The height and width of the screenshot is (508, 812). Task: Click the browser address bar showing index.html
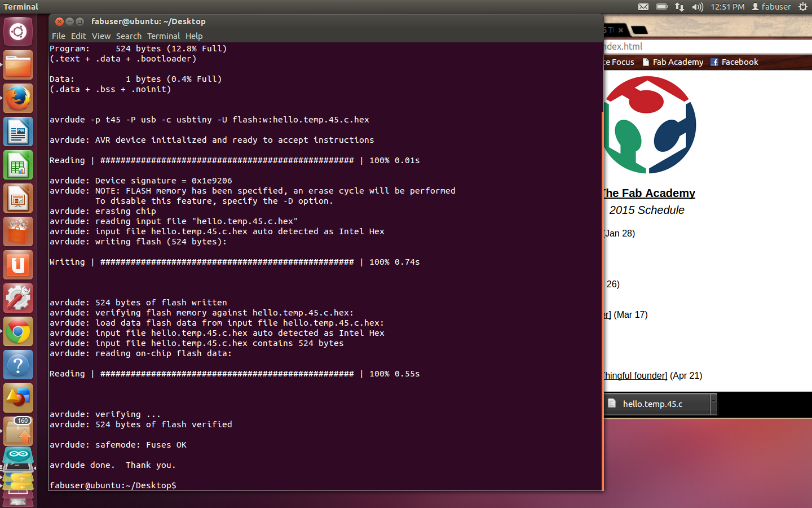tap(708, 46)
